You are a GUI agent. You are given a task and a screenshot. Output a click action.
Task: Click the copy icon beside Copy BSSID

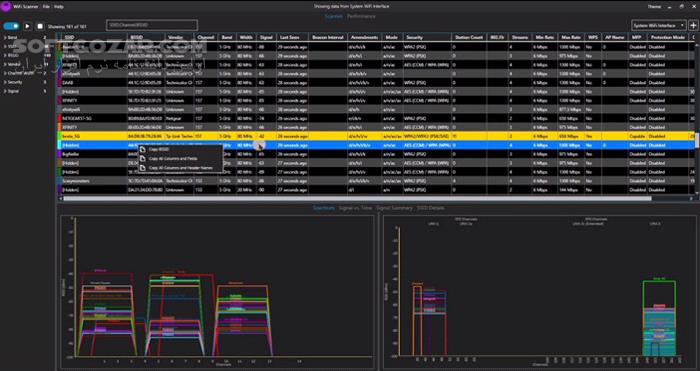143,149
